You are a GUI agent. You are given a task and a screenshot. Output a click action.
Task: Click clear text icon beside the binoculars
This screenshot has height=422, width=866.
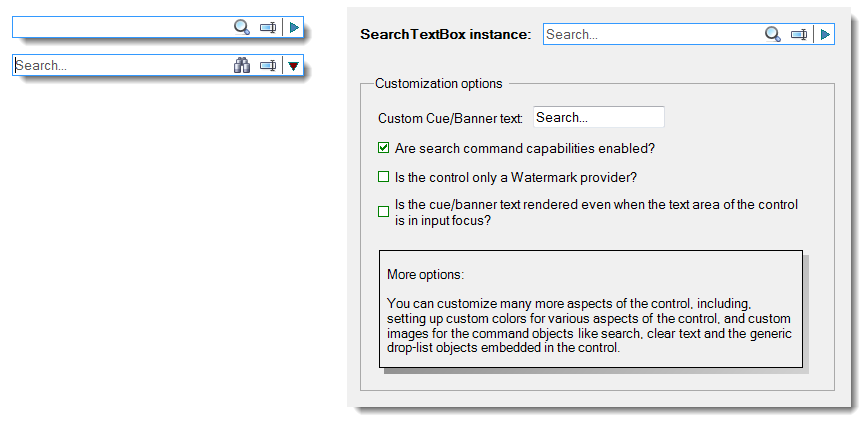(268, 66)
